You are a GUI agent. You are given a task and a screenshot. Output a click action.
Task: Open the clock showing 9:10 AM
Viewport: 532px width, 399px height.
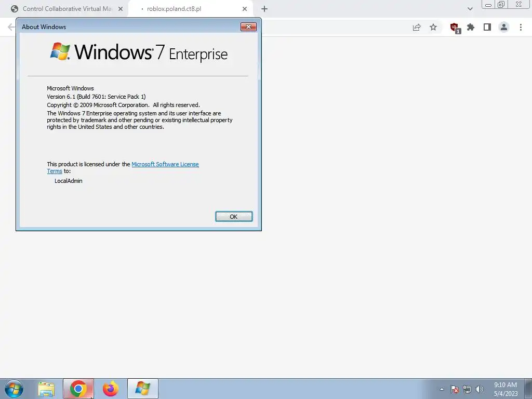[506, 389]
